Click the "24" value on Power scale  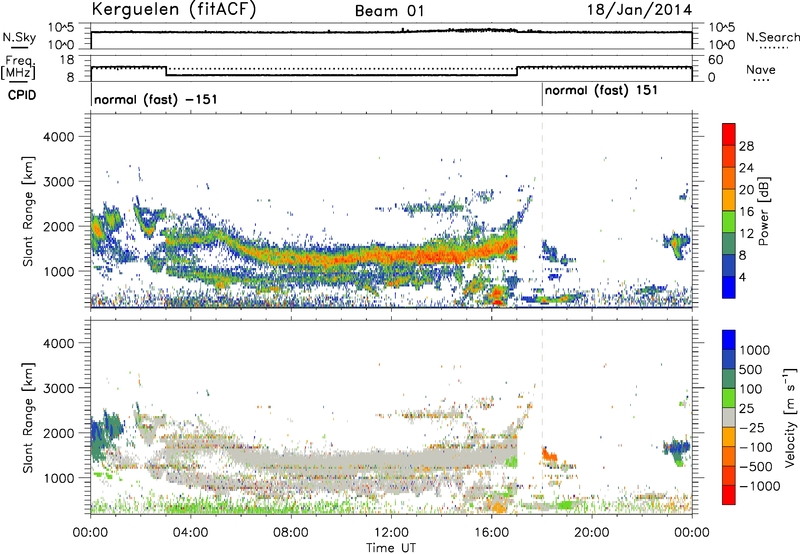[x=746, y=168]
